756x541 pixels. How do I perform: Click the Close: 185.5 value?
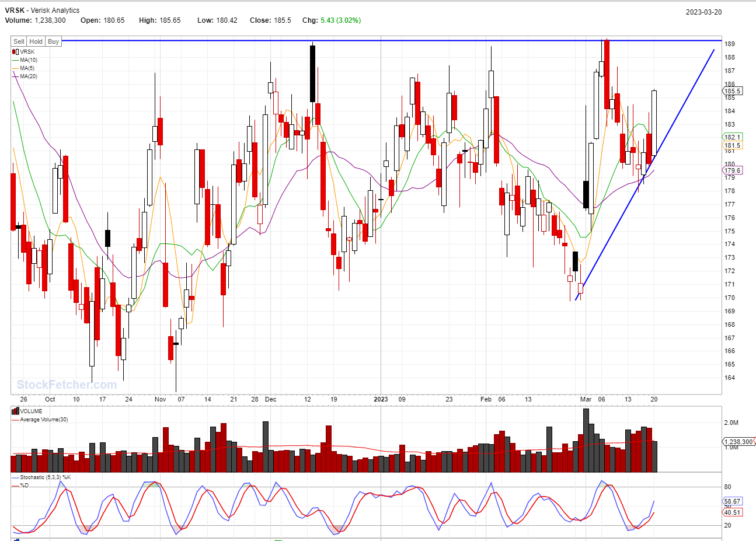[x=270, y=20]
